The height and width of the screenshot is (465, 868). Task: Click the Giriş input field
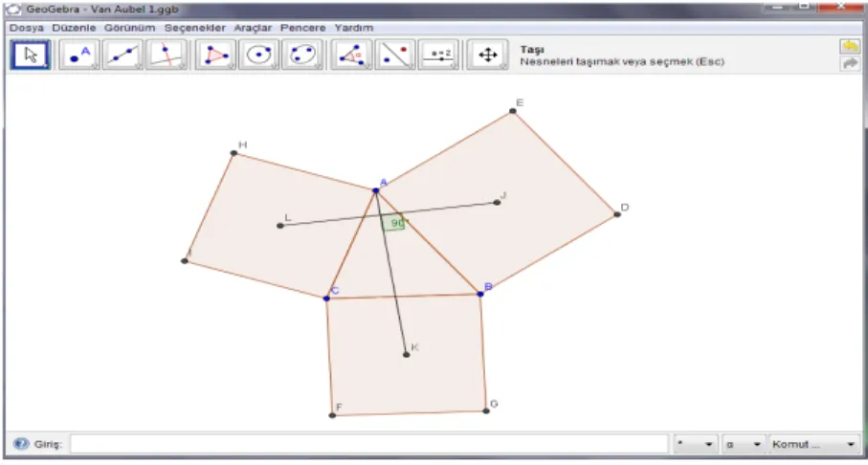click(x=369, y=444)
